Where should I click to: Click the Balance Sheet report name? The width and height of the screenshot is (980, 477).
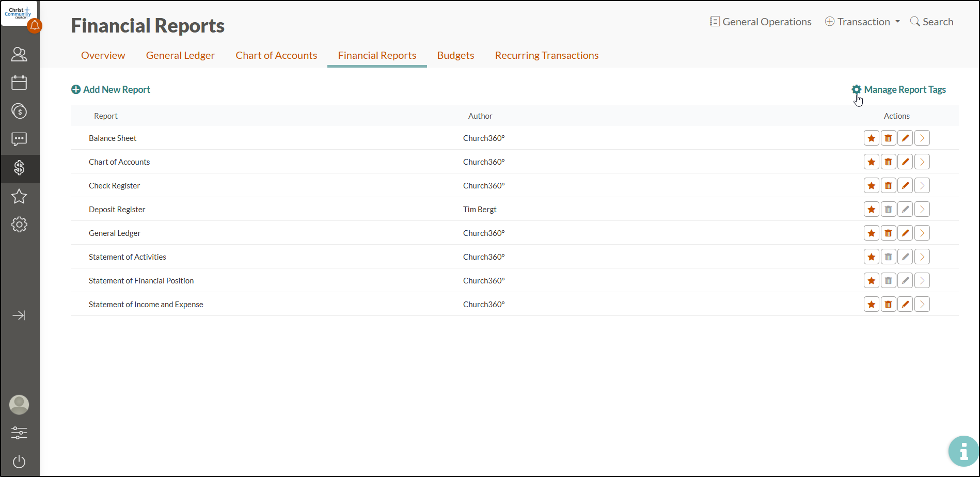(113, 138)
